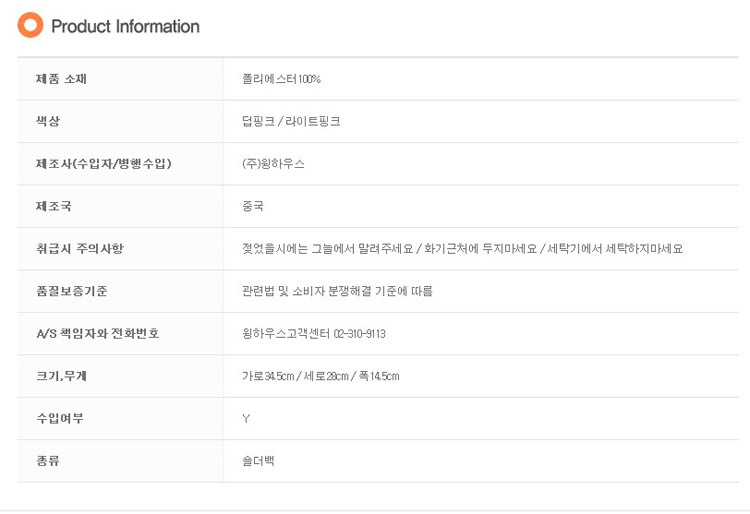Select the A/S 책임자와 전화번호 label
750x514 pixels.
98,333
